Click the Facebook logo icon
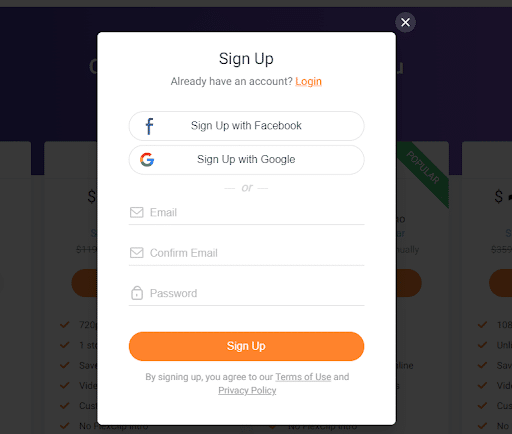The image size is (512, 434). (149, 126)
